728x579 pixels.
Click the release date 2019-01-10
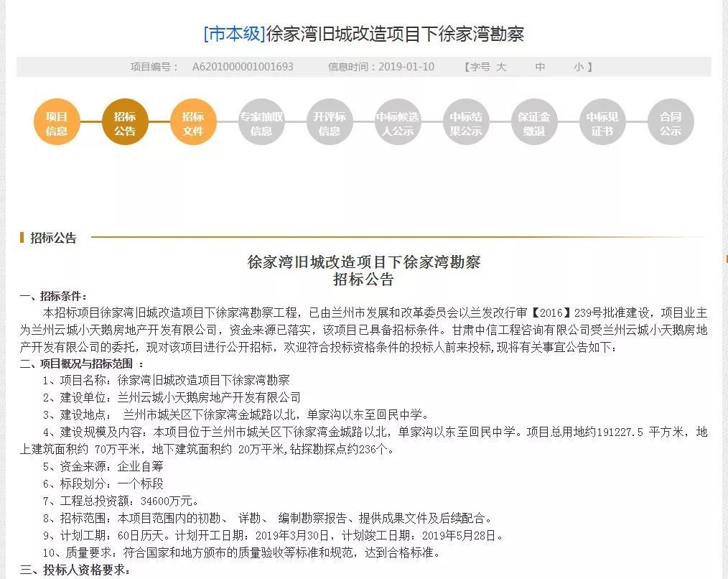(406, 67)
